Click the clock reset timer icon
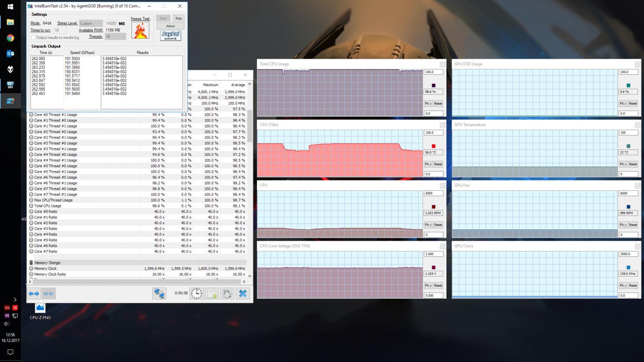Screen dimensions: 644x362 coord(196,294)
